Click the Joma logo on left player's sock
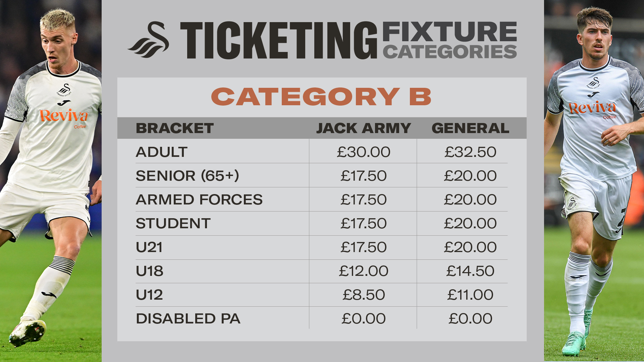Screen dimensions: 644x362 pos(49,295)
